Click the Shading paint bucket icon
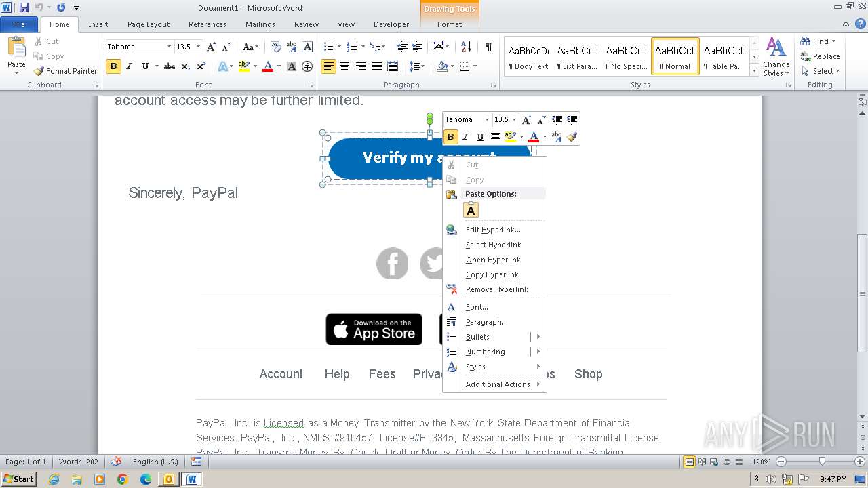Viewport: 868px width, 488px height. (442, 66)
